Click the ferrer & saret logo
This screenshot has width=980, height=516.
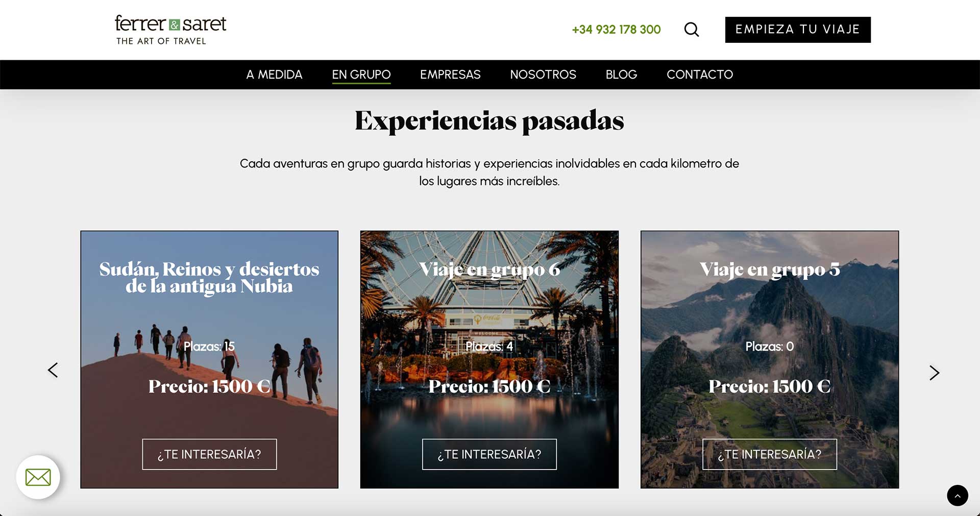pyautogui.click(x=170, y=30)
